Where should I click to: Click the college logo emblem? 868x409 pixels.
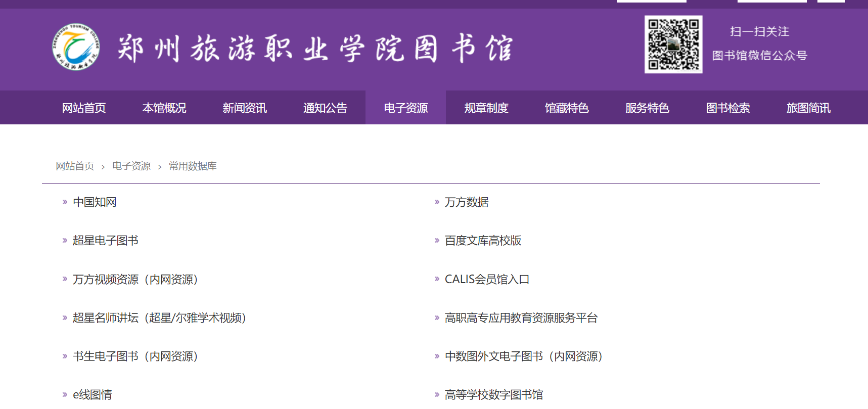pos(76,47)
